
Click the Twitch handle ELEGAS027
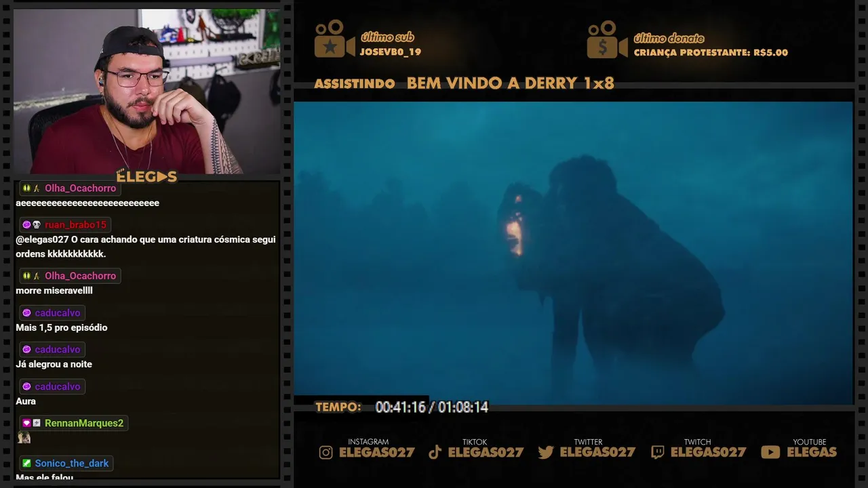709,453
